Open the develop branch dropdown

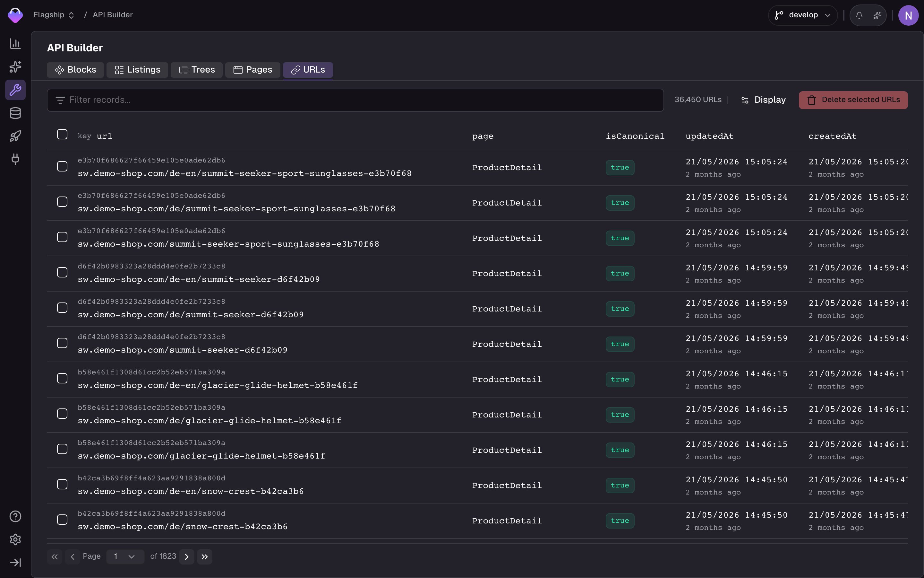[803, 15]
